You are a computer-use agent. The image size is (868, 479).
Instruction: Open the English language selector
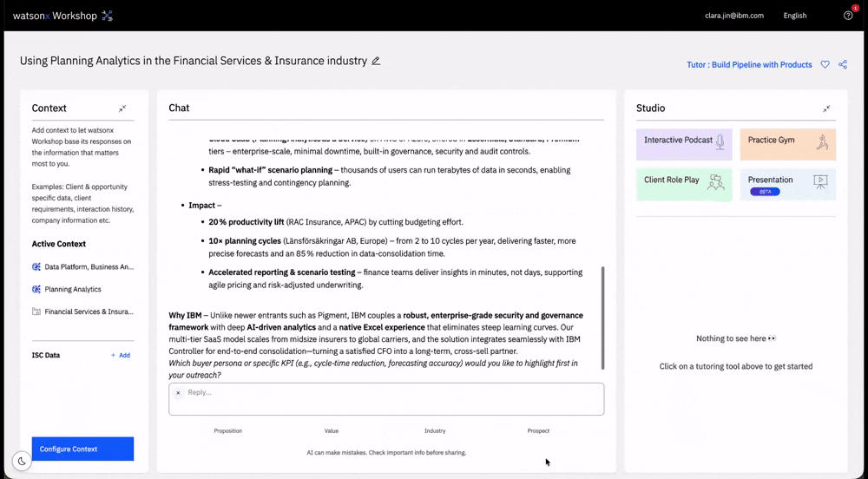(x=795, y=16)
